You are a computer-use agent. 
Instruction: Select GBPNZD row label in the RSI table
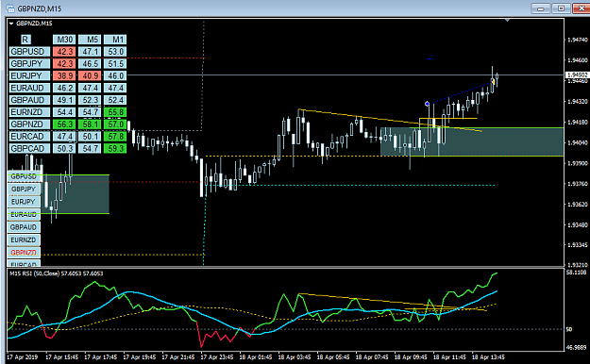(x=29, y=124)
